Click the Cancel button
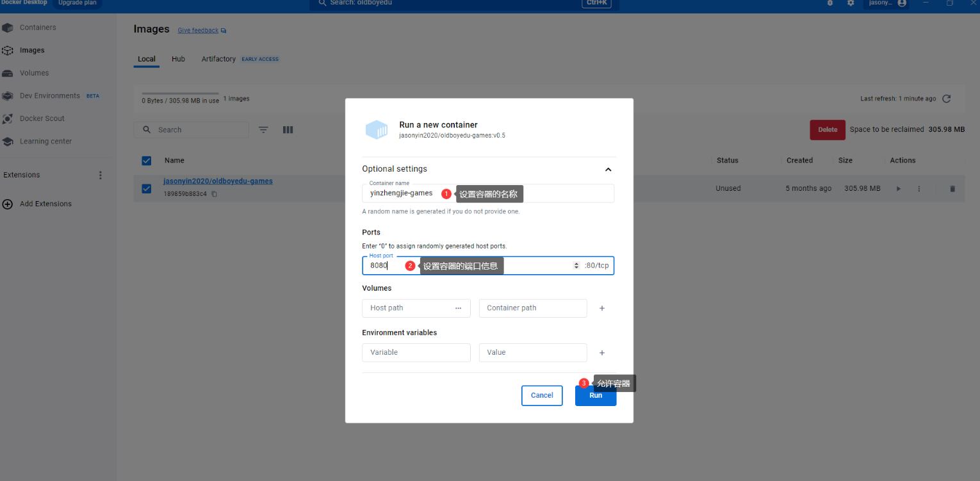The image size is (980, 481). click(542, 395)
